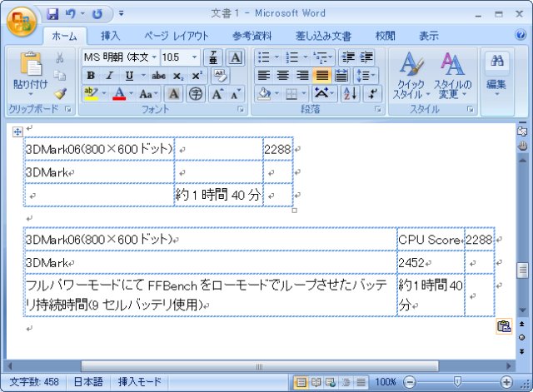Align text left
This screenshot has height=392, width=533.
[x=263, y=76]
